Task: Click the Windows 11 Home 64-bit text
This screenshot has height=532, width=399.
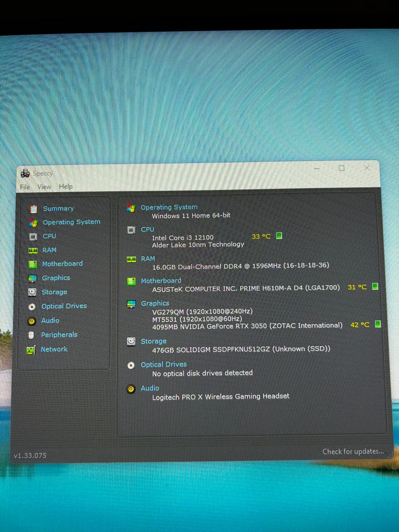Action: coord(191,216)
